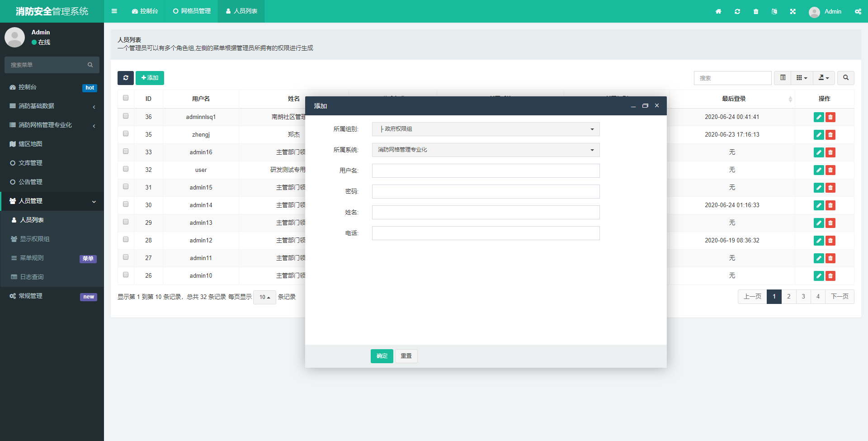Switch to 控制台 top tab

coord(145,11)
